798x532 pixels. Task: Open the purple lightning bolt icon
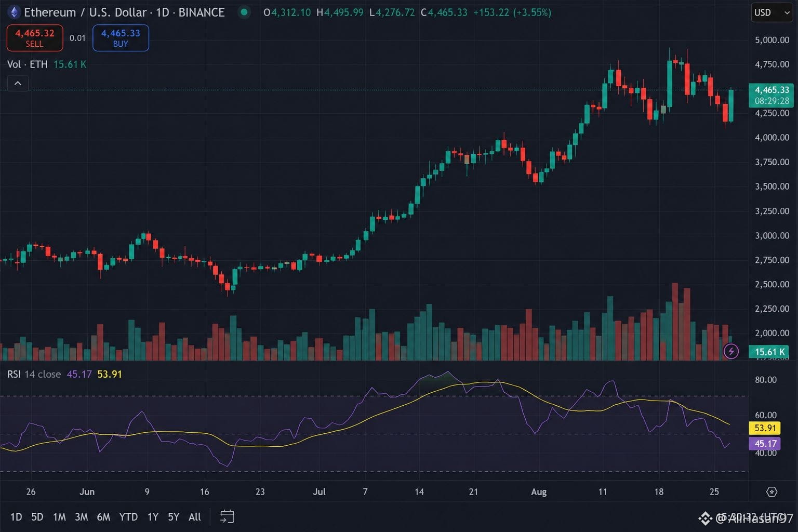pyautogui.click(x=731, y=352)
